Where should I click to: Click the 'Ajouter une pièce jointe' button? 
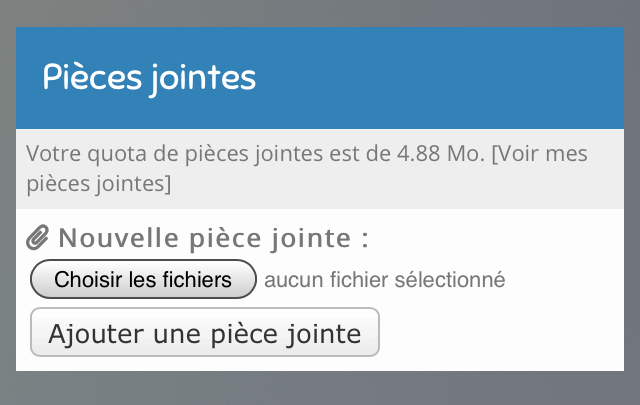coord(205,332)
